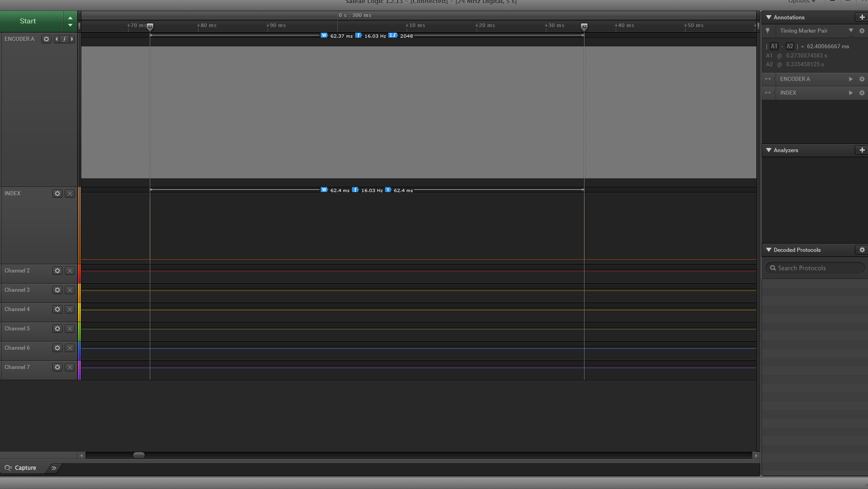This screenshot has width=868, height=489.
Task: Click ENCODER A channel label
Action: coord(19,39)
